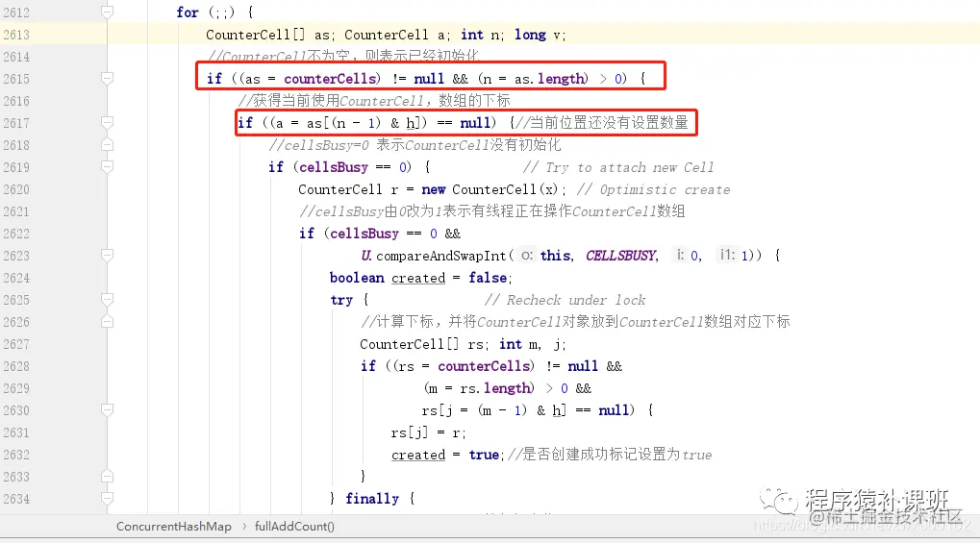Collapse the fold marker on line 2630
This screenshot has width=980, height=543.
coord(108,410)
